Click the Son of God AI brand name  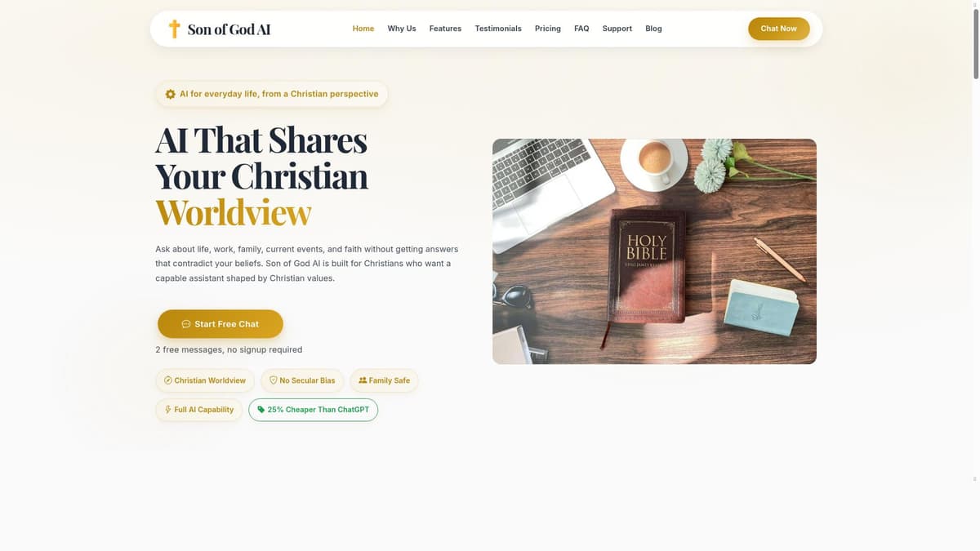[x=229, y=29]
